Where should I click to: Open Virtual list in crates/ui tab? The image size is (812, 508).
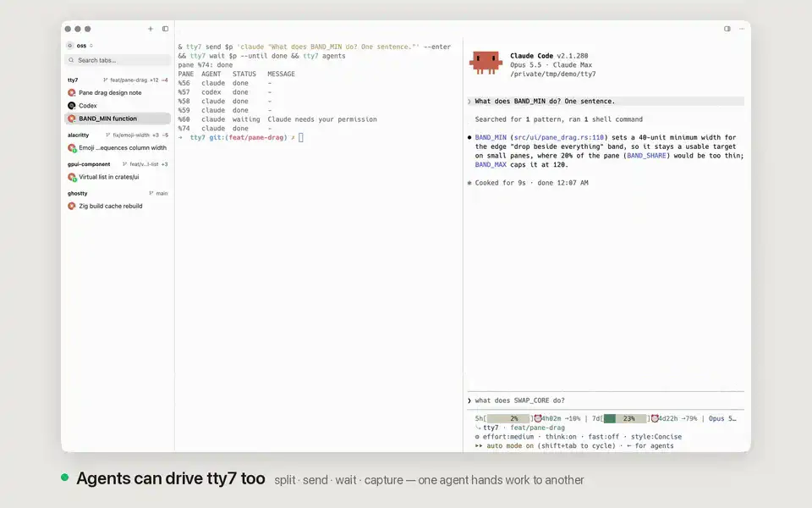pos(118,177)
